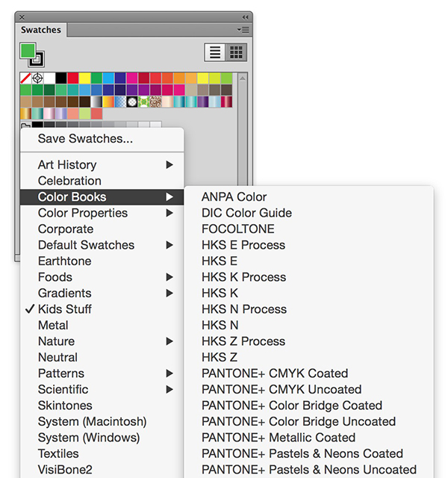Select the yellow-orange gradient swatch
The image size is (448, 478).
tap(108, 102)
